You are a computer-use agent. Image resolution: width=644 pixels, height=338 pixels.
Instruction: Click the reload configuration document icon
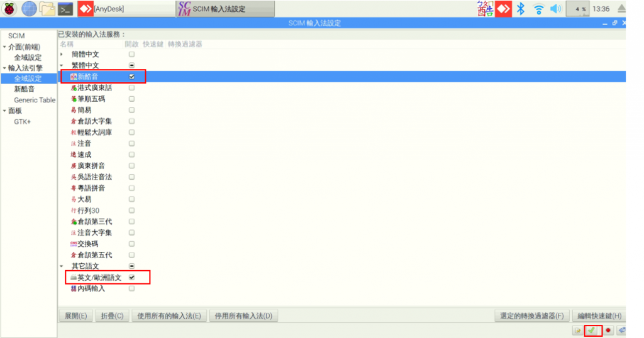[578, 330]
